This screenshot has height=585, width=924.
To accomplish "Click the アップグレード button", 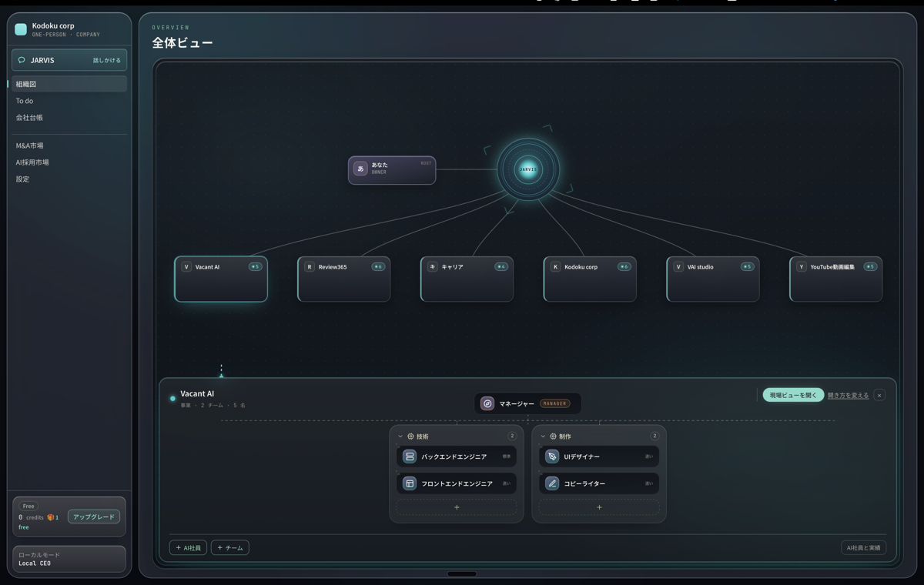I will pyautogui.click(x=94, y=517).
